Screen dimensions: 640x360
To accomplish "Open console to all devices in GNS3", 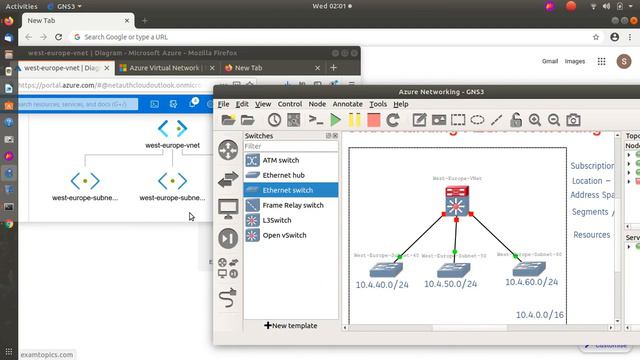I will (316, 120).
